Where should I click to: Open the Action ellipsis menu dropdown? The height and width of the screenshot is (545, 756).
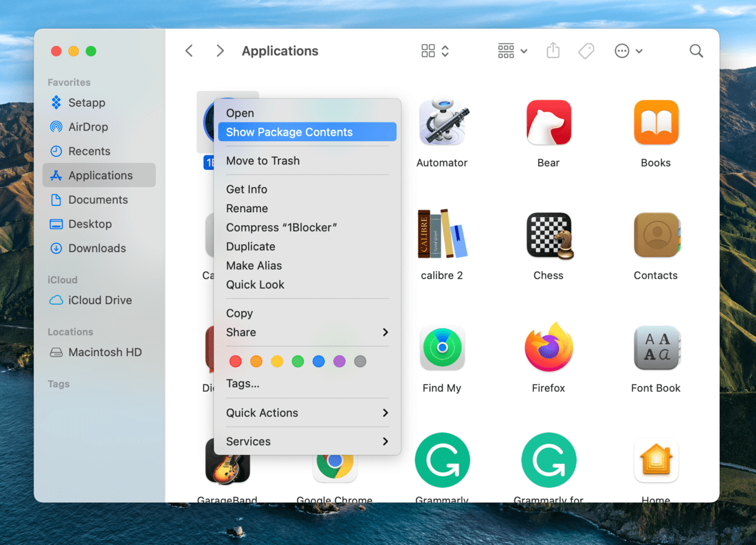coord(629,51)
